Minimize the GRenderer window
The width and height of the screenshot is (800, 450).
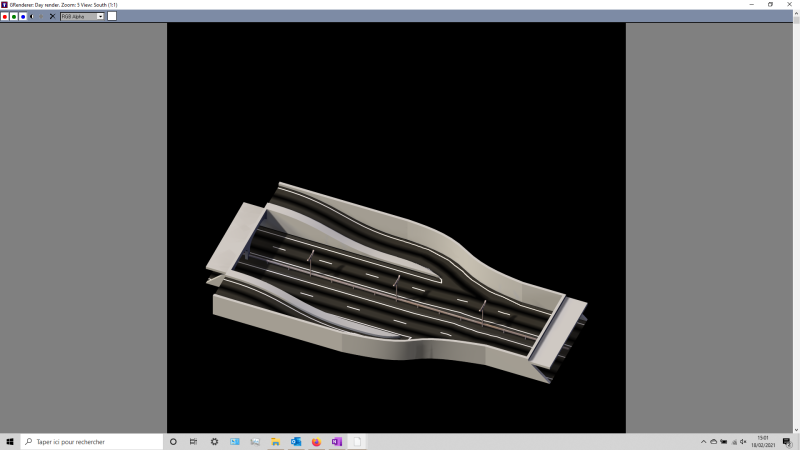click(752, 5)
